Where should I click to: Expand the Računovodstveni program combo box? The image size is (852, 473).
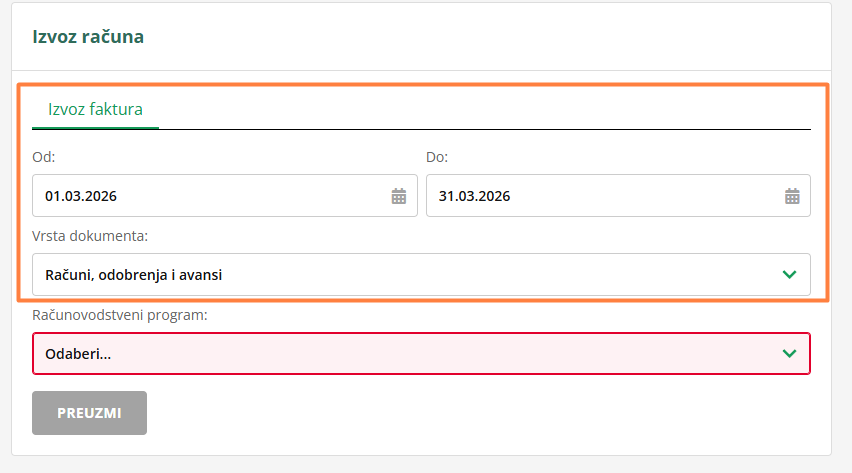(x=420, y=353)
